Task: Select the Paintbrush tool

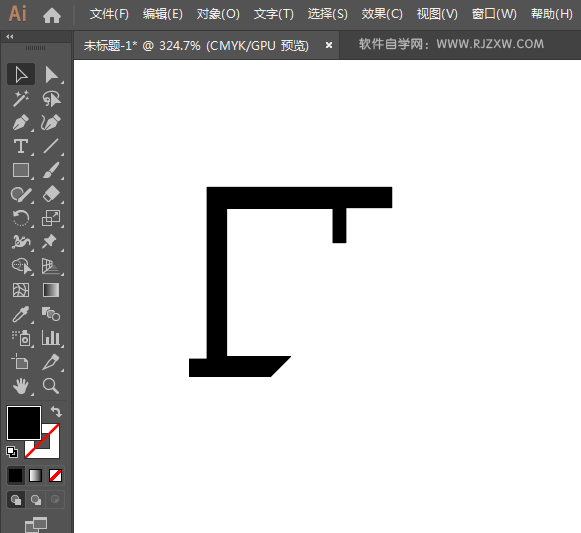Action: [51, 171]
